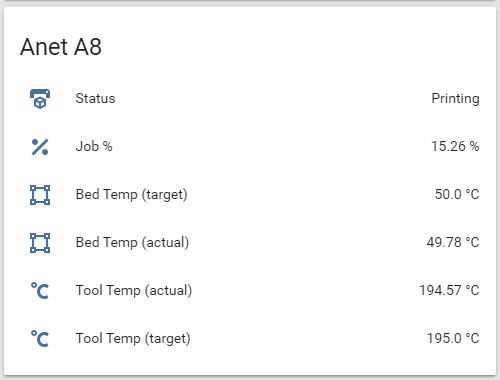Click the Bed Temp (target) square icon
The width and height of the screenshot is (500, 380).
[40, 195]
